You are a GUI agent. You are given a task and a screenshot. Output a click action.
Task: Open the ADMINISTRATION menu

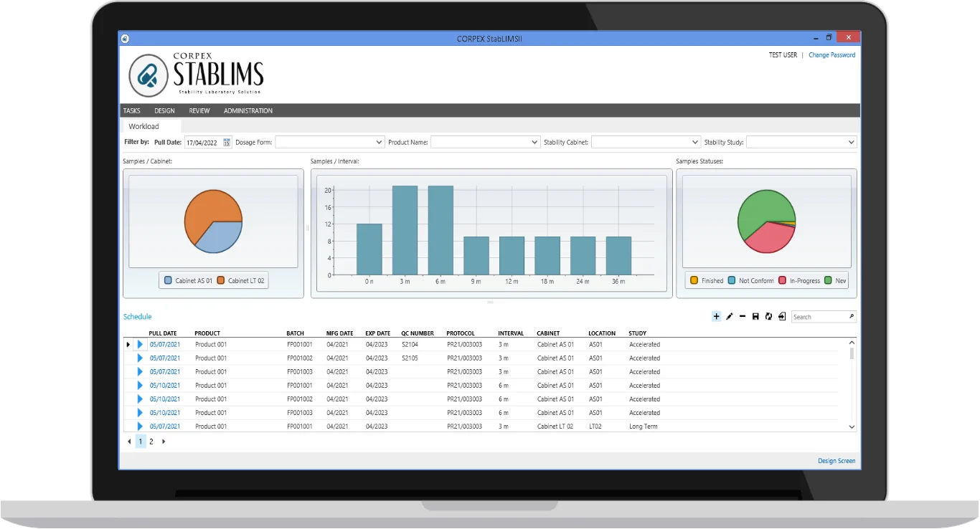pos(248,110)
